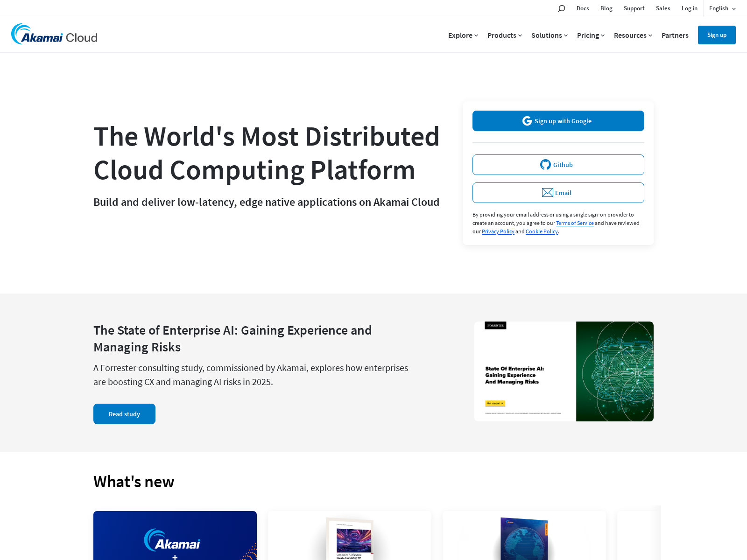The image size is (747, 560).
Task: Click the Akamai Cloud logo
Action: coord(54,34)
